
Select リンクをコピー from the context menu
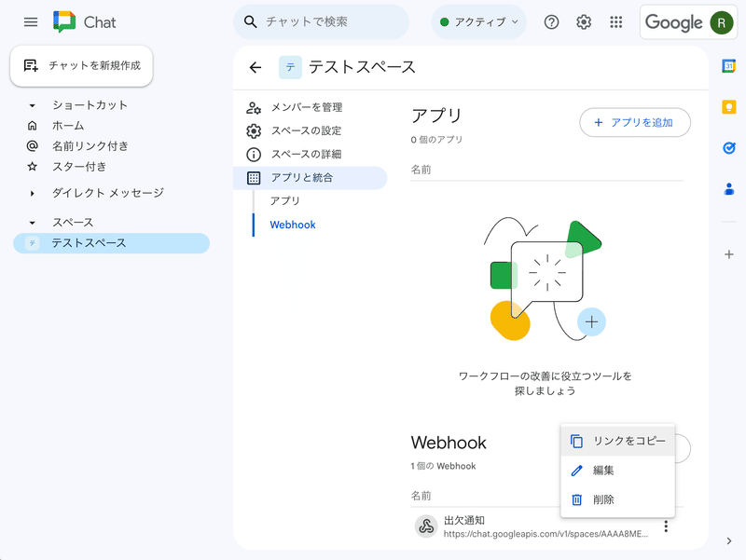click(617, 441)
